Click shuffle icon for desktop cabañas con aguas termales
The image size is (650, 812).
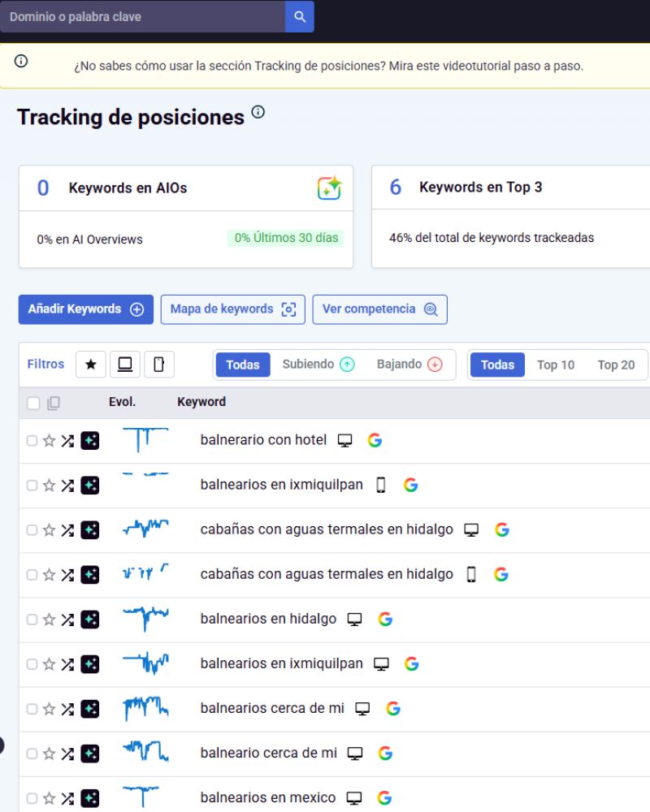click(x=67, y=529)
